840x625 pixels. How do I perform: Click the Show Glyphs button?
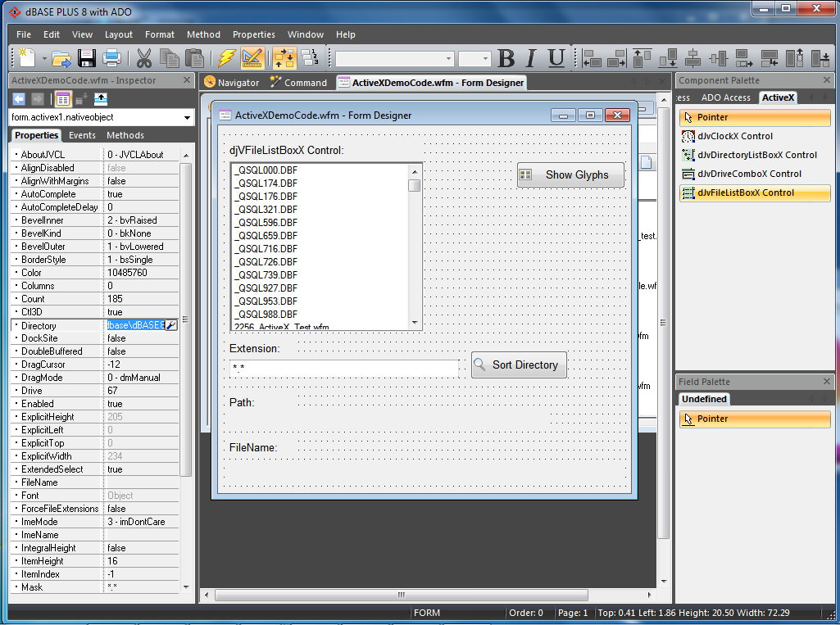coord(570,174)
